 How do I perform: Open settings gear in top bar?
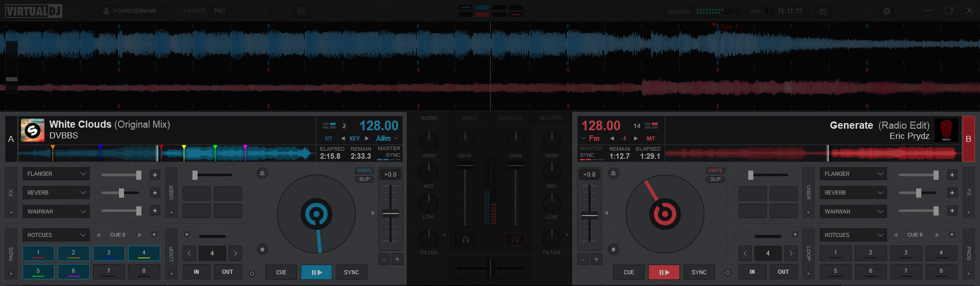tap(887, 11)
